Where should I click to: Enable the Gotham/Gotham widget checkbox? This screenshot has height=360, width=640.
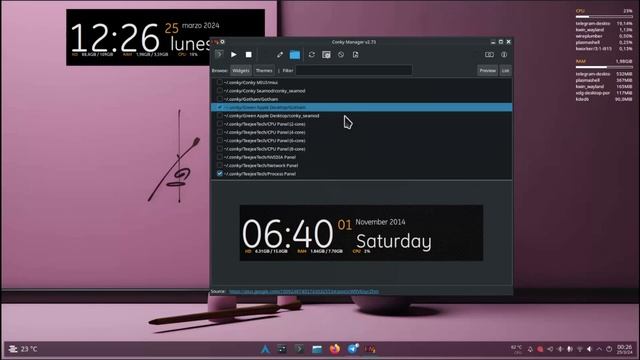coord(220,99)
